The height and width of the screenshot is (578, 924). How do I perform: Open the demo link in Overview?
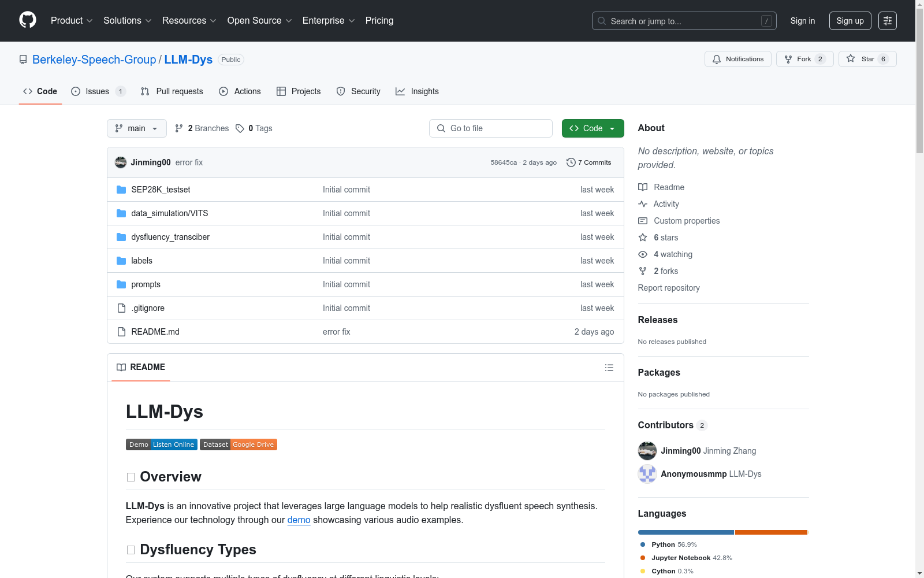pyautogui.click(x=299, y=520)
